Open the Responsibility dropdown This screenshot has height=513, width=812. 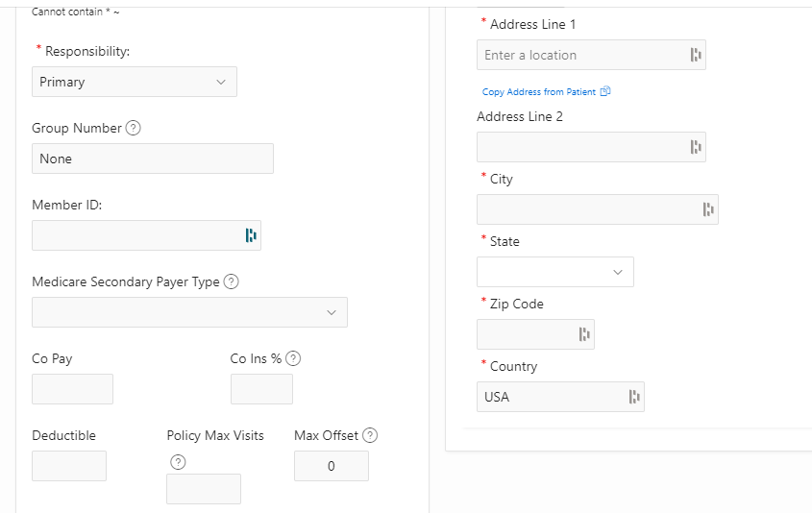pos(135,82)
